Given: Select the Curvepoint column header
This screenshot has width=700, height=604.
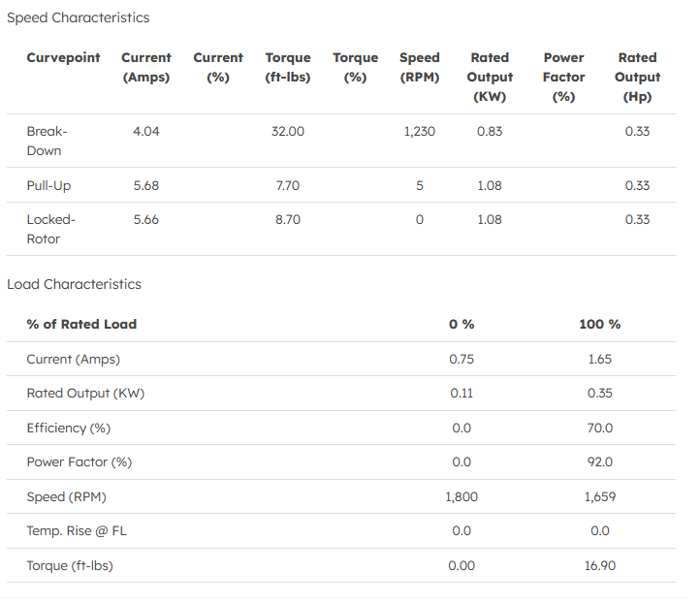Looking at the screenshot, I should click(63, 58).
